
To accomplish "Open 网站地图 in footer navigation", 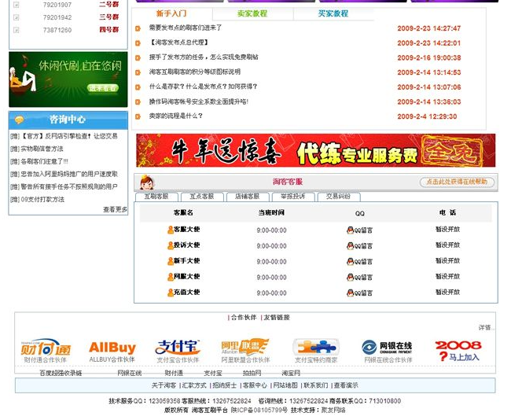I will 285,385.
